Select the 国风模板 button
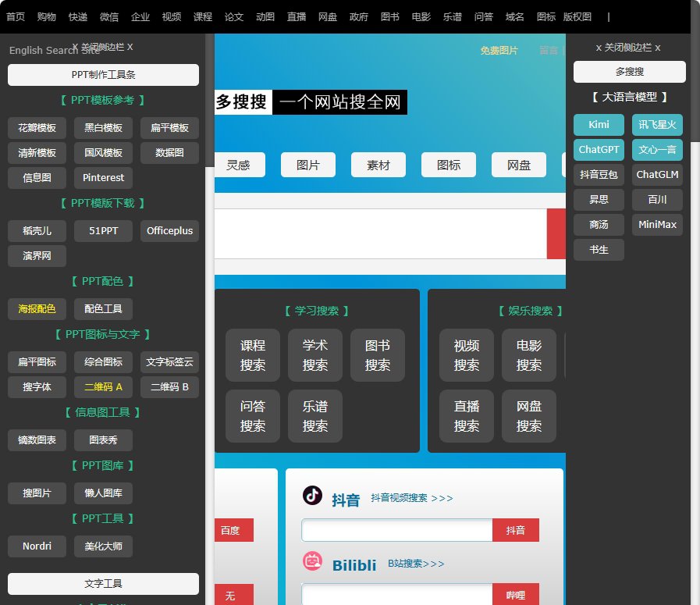Image resolution: width=700 pixels, height=605 pixels. pyautogui.click(x=103, y=153)
